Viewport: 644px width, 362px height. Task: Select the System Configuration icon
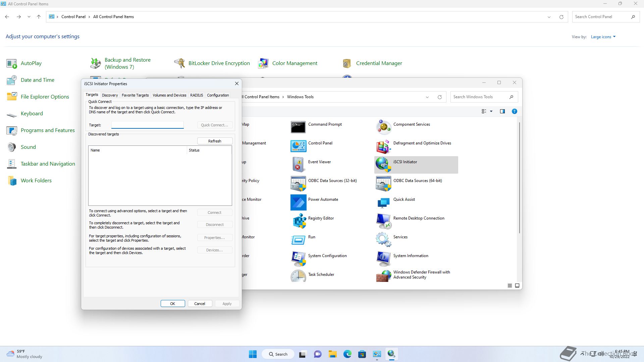(298, 258)
